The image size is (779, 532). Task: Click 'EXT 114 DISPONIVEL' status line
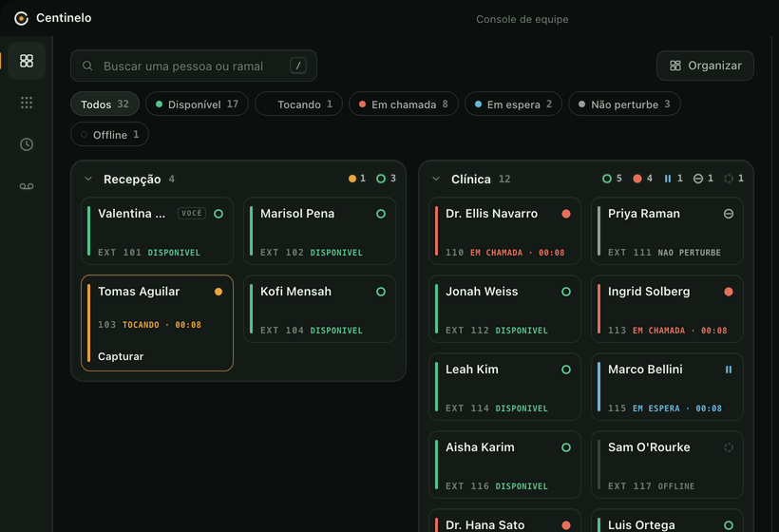pos(497,408)
